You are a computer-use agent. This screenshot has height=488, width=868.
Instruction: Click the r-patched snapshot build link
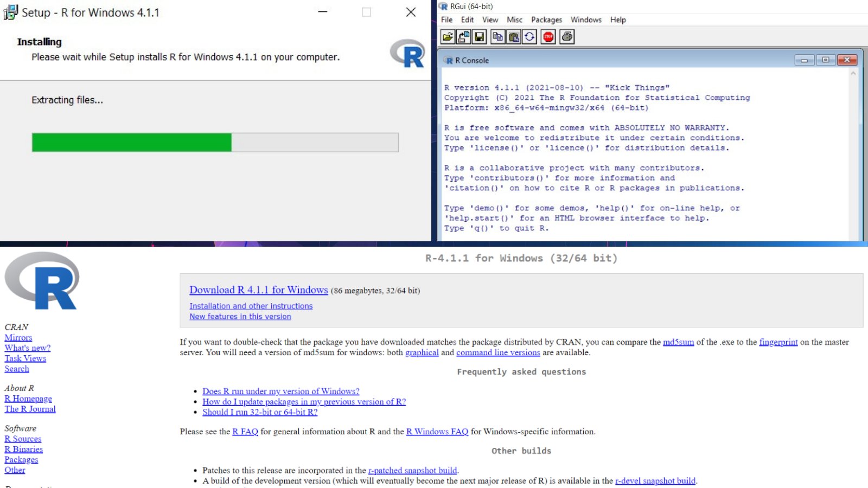point(412,471)
